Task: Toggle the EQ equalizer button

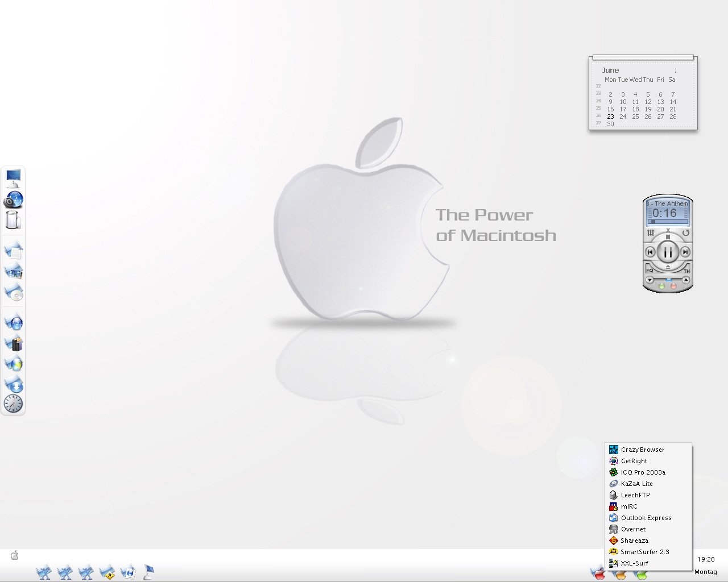Action: pos(650,271)
